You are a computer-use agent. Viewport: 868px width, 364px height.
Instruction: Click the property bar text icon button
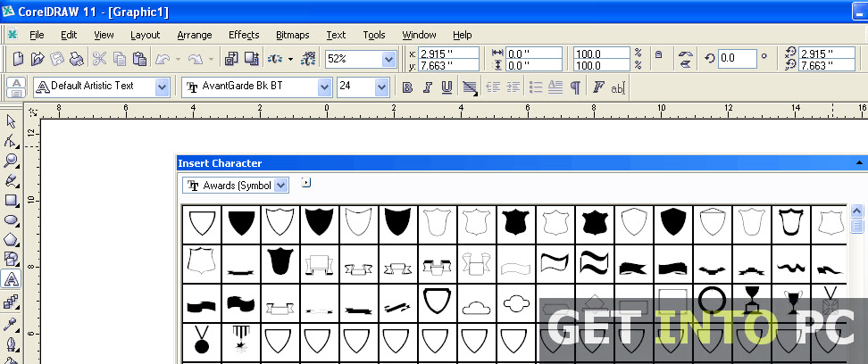pyautogui.click(x=17, y=87)
